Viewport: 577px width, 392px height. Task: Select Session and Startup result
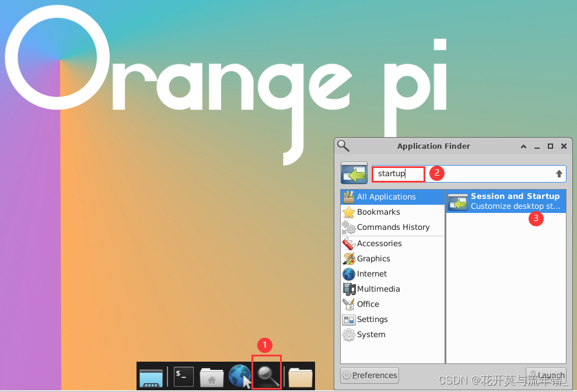click(506, 201)
